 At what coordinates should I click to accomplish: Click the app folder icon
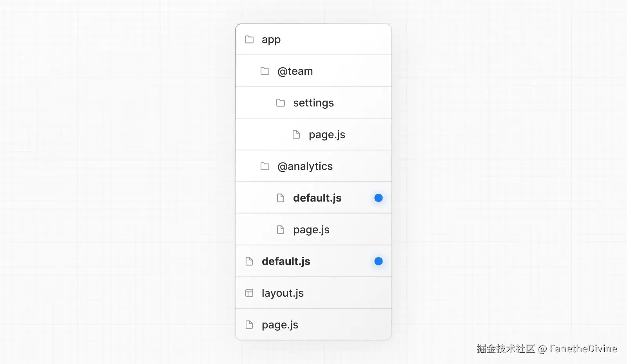tap(249, 40)
